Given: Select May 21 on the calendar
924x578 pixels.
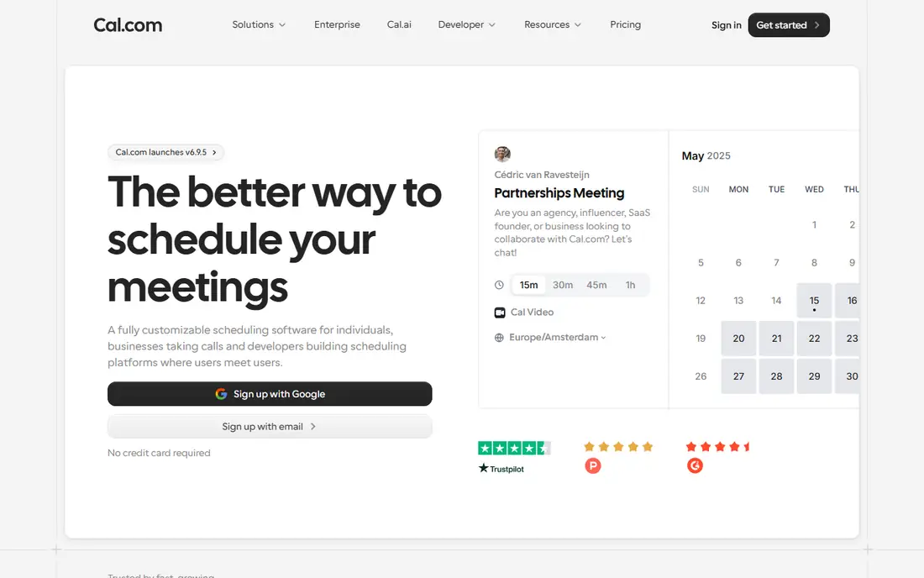Looking at the screenshot, I should (776, 339).
